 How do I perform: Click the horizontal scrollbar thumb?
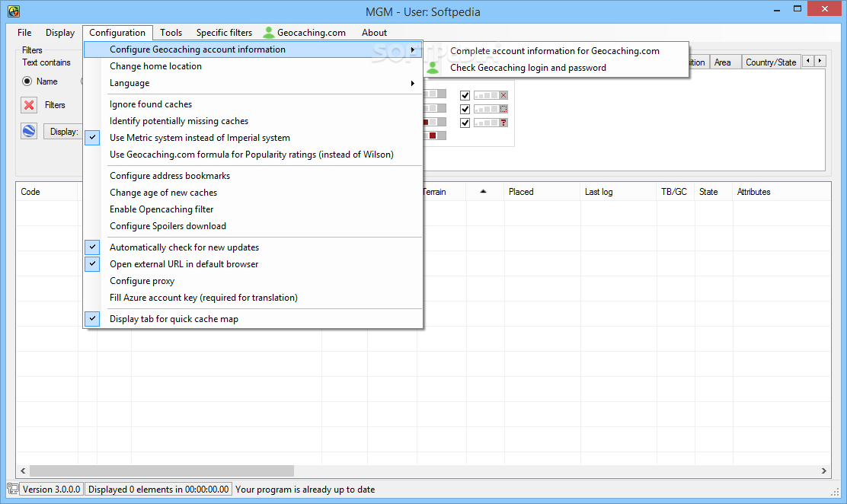pos(161,471)
